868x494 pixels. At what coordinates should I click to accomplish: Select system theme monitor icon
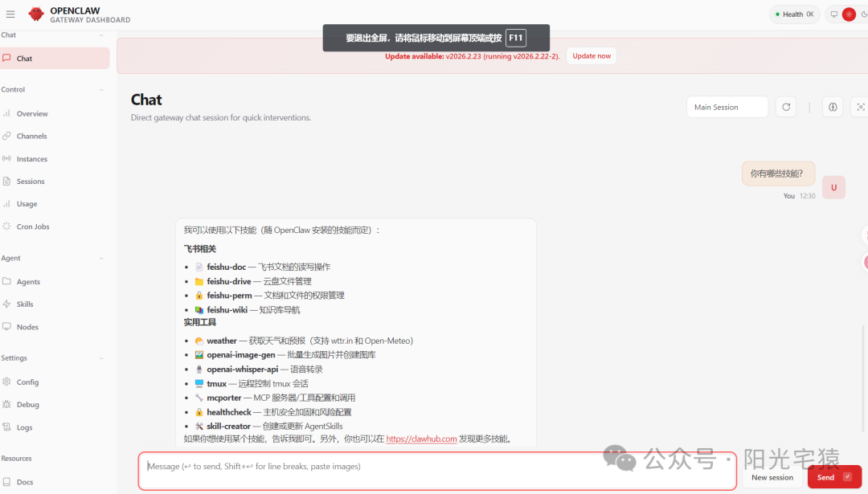[x=833, y=14]
